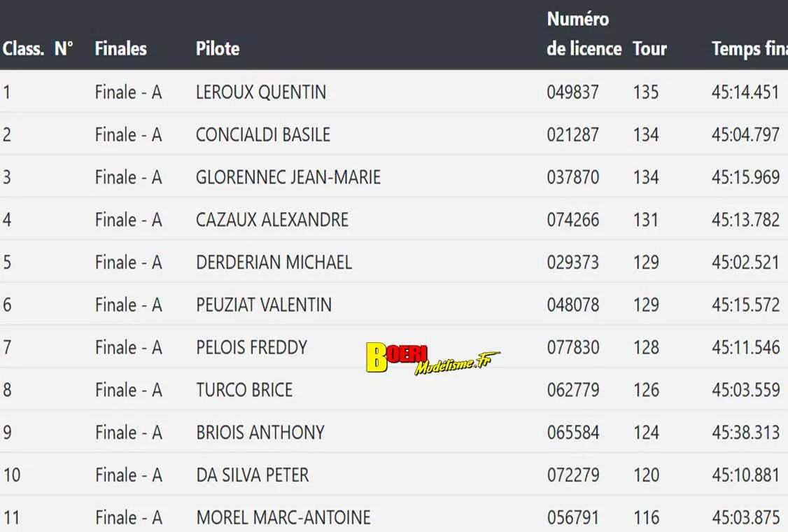Screen dimensions: 788x532
Task: Select the Finales column header
Action: tap(120, 49)
